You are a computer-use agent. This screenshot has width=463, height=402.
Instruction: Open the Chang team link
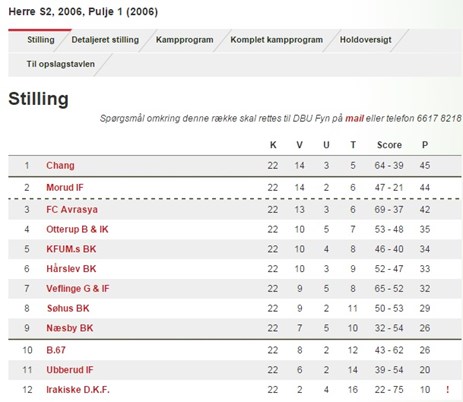point(60,165)
